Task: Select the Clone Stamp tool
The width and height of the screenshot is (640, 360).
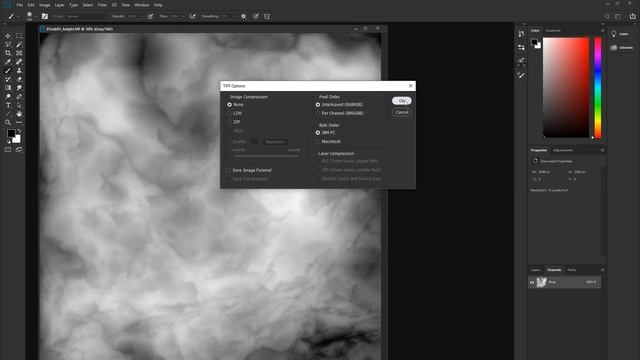Action: pyautogui.click(x=19, y=71)
